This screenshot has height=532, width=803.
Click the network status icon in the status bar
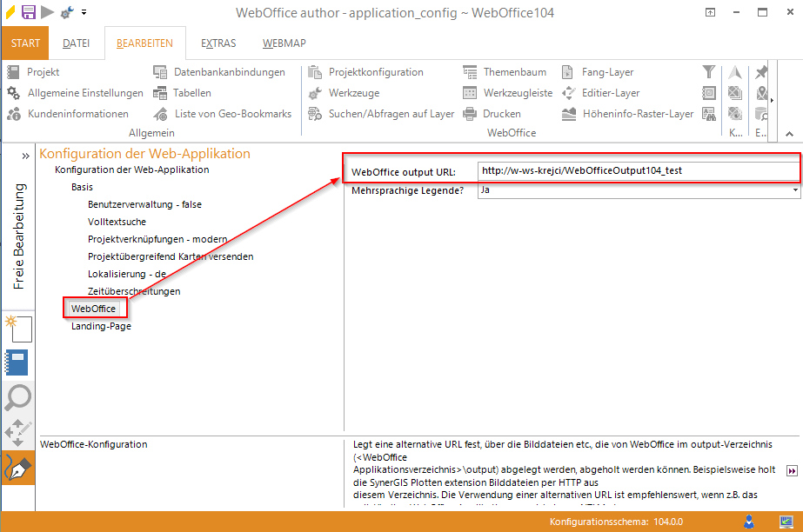tap(785, 521)
